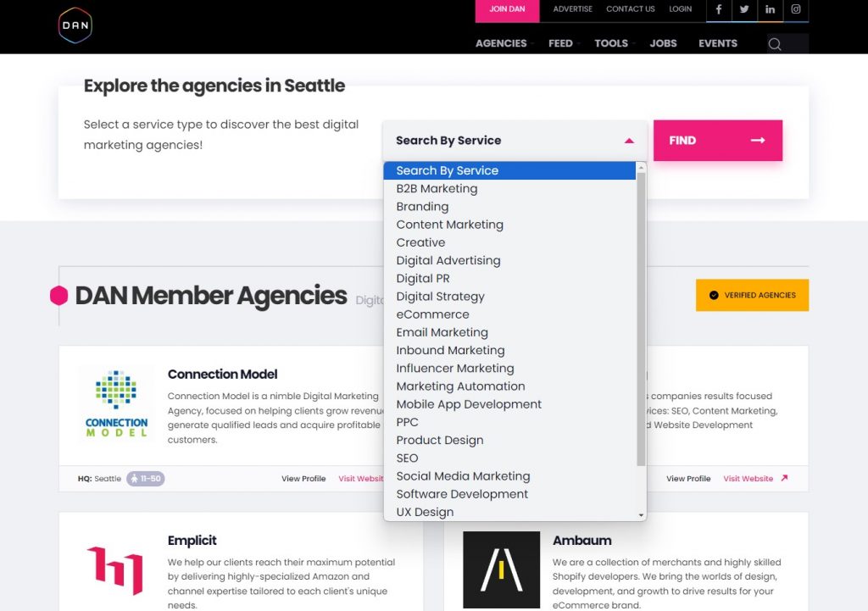
Task: Choose SEO in the service dropdown
Action: [x=407, y=458]
